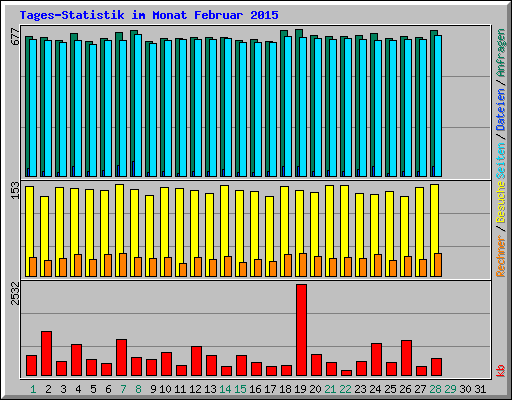Viewport: 512px width, 400px height.
Task: Click day label 24 on the x-axis
Action: (375, 389)
